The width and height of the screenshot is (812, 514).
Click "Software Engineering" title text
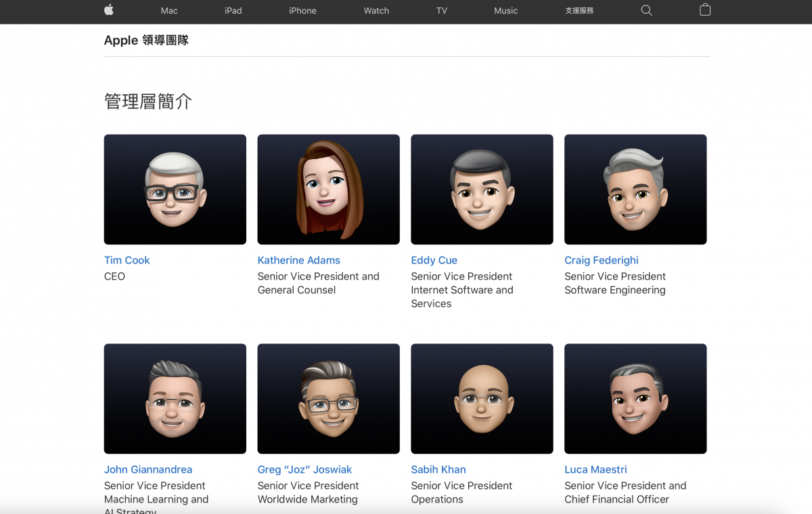[615, 290]
